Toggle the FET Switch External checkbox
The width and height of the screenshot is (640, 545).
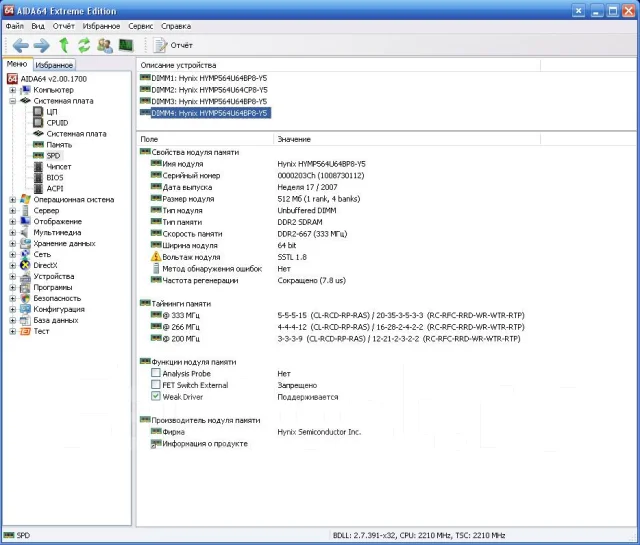tap(156, 385)
